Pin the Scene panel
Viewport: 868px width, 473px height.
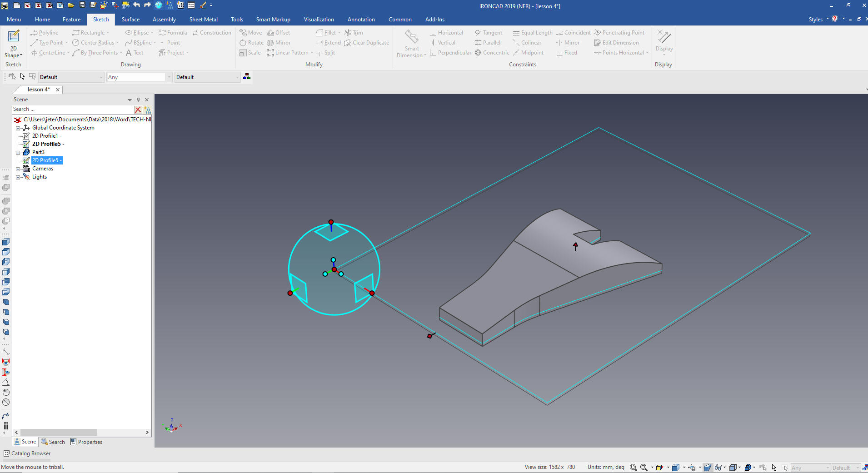(x=139, y=100)
